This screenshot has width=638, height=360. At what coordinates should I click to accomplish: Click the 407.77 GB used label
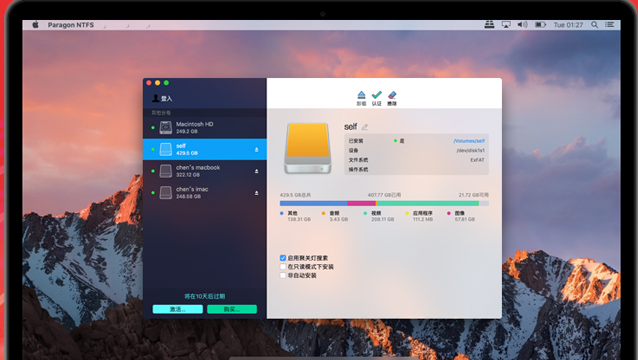385,195
